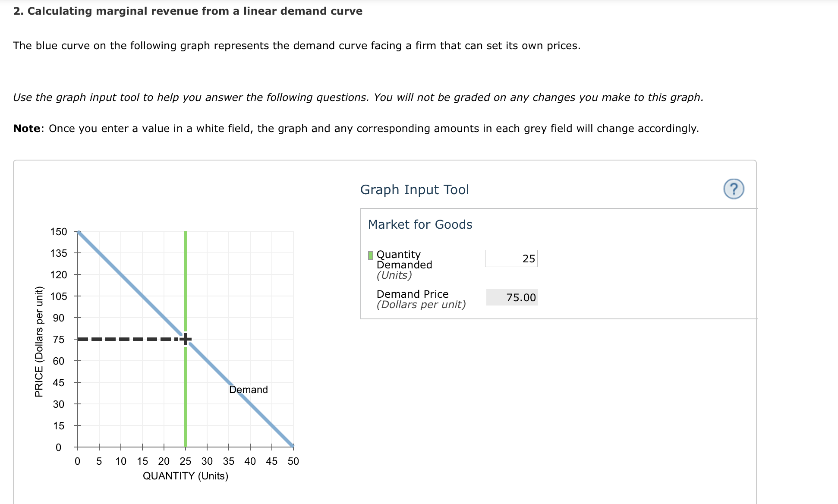
Task: Click the Demand label on the graph
Action: [x=249, y=390]
